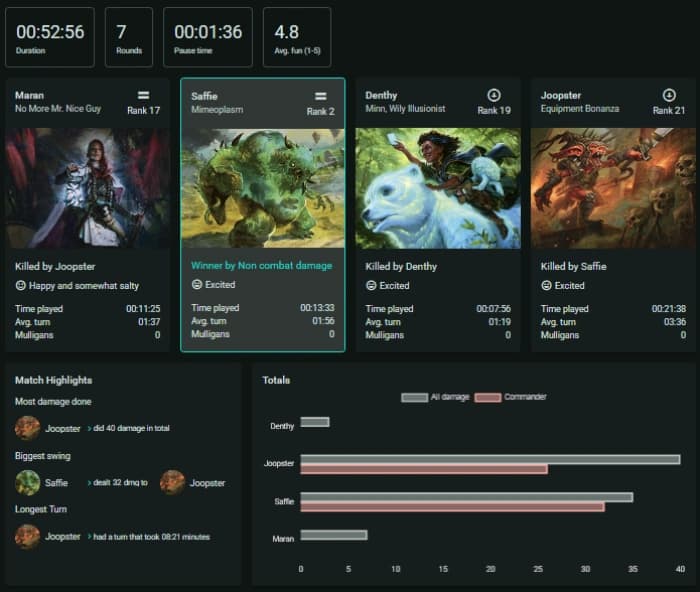Click 'Maran' axis label in Totals chart
The image size is (700, 592).
(283, 539)
